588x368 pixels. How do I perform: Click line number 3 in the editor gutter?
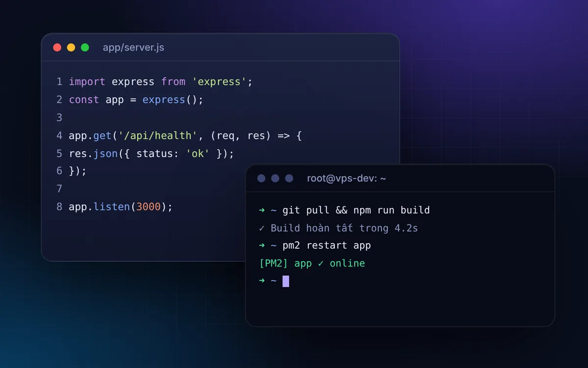(59, 117)
